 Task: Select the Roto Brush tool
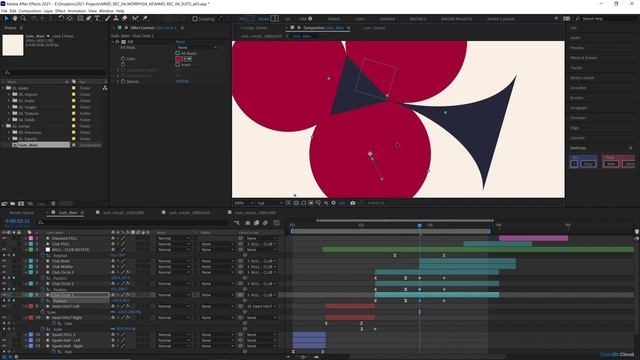(x=135, y=18)
